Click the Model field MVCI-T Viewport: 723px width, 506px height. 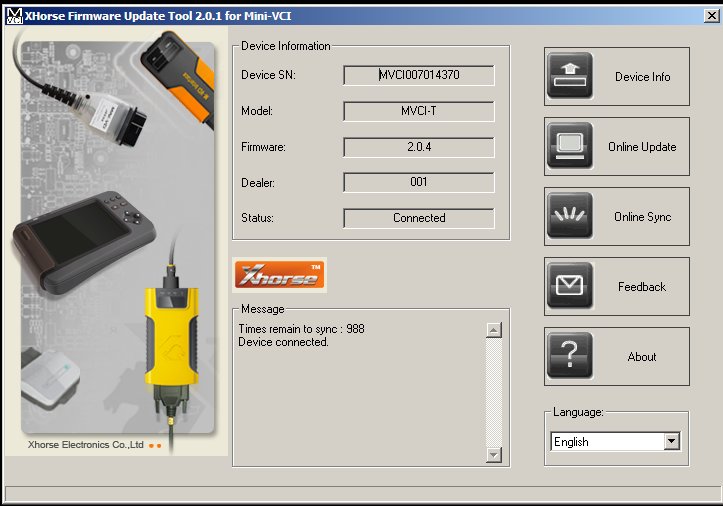[x=419, y=111]
